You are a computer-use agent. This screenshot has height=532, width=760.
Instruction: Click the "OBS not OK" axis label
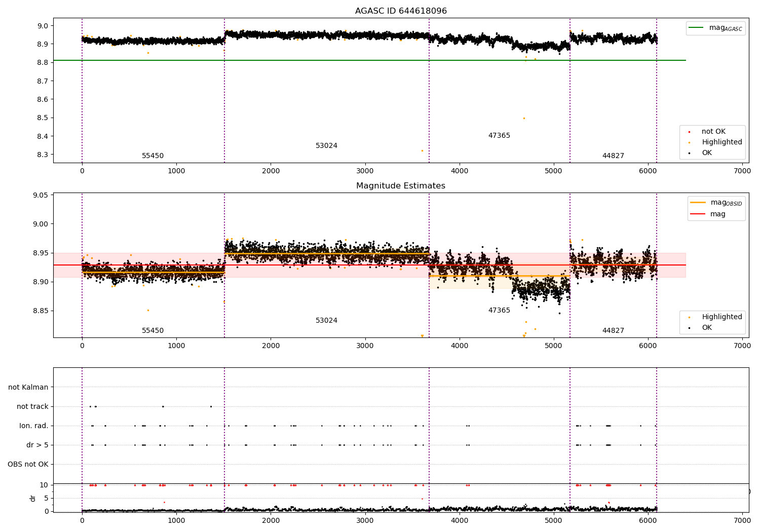coord(28,464)
